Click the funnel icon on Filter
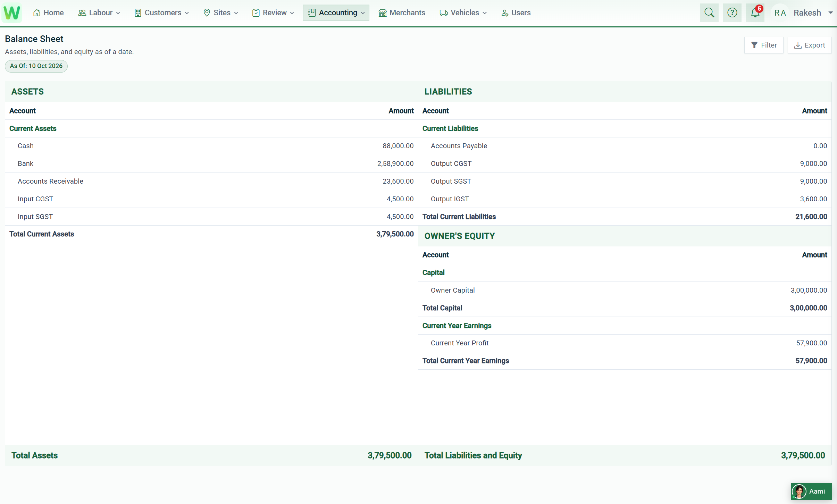Image resolution: width=837 pixels, height=504 pixels. coord(754,45)
